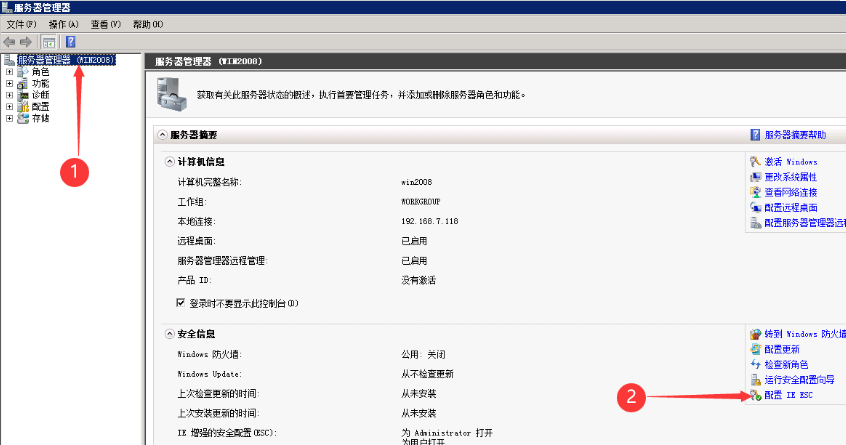Click the 配置服务器管理器远程管理 icon
This screenshot has height=445, width=846.
(755, 223)
